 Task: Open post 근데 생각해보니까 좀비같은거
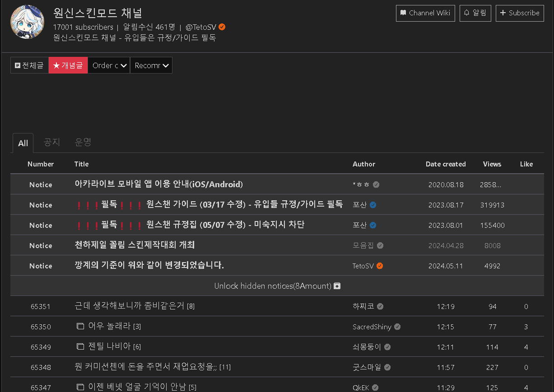(x=129, y=306)
